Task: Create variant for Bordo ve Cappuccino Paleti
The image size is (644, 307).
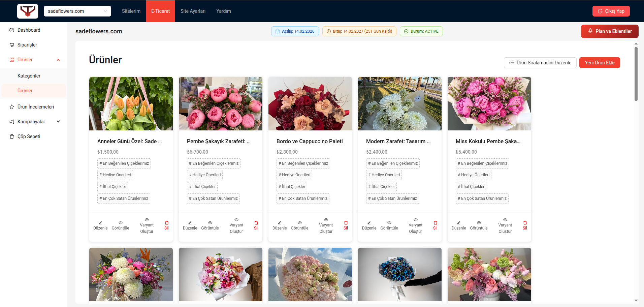Action: [x=326, y=226]
